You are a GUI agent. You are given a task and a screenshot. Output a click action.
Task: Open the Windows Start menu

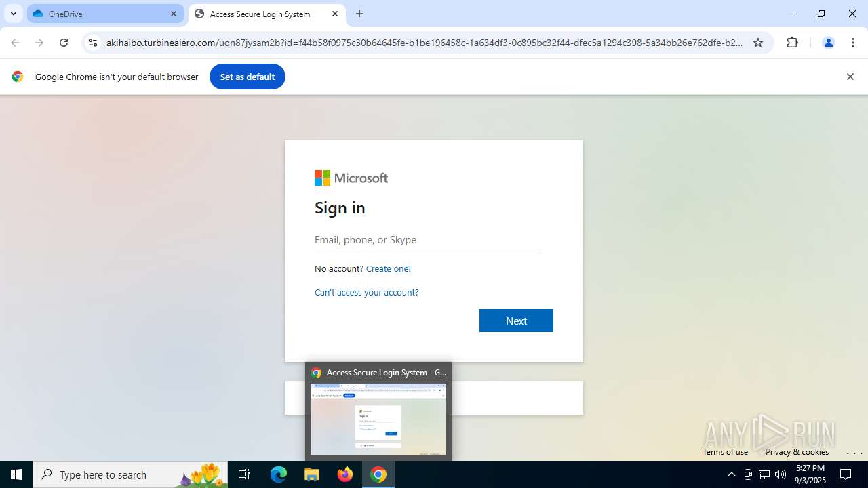[16, 474]
